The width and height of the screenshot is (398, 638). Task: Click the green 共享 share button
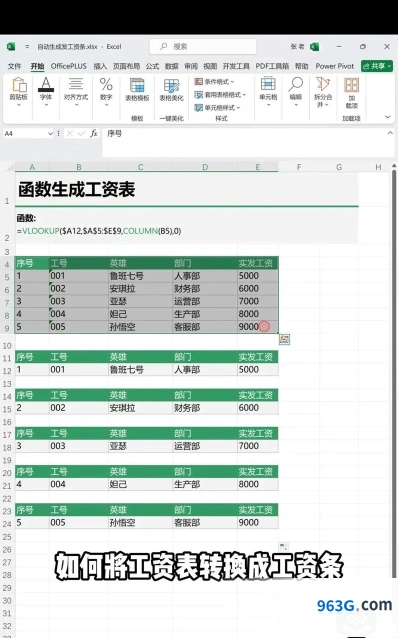[x=377, y=66]
